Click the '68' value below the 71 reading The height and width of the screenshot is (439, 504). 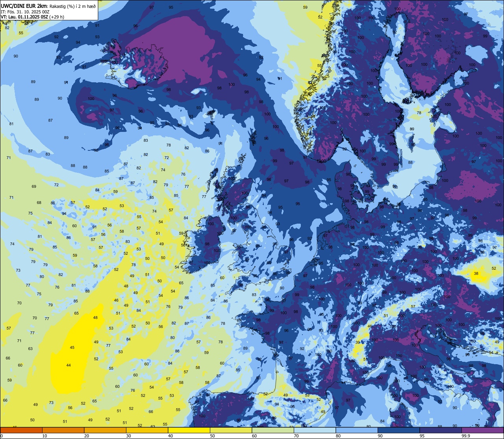click(39, 203)
